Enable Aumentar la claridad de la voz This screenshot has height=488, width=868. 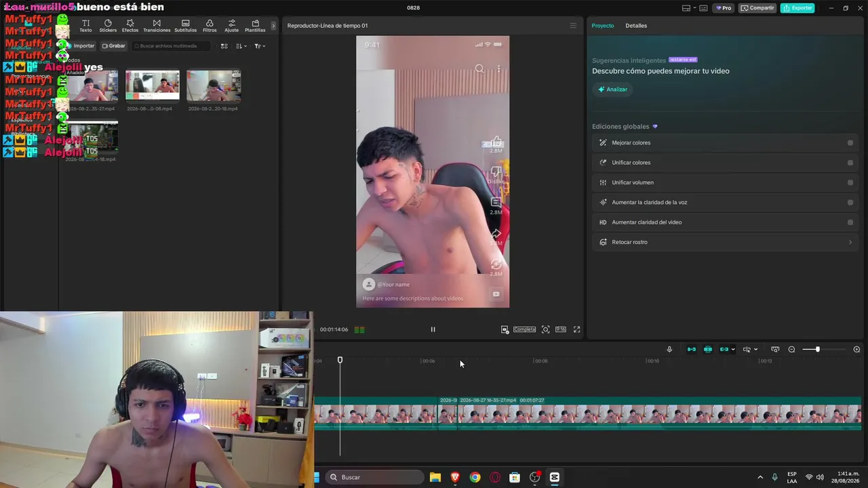[x=850, y=203]
